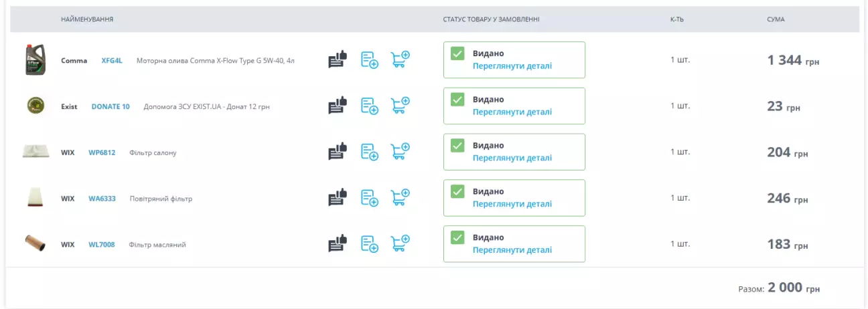Click the 23 грн price
This screenshot has height=309, width=868.
point(784,106)
